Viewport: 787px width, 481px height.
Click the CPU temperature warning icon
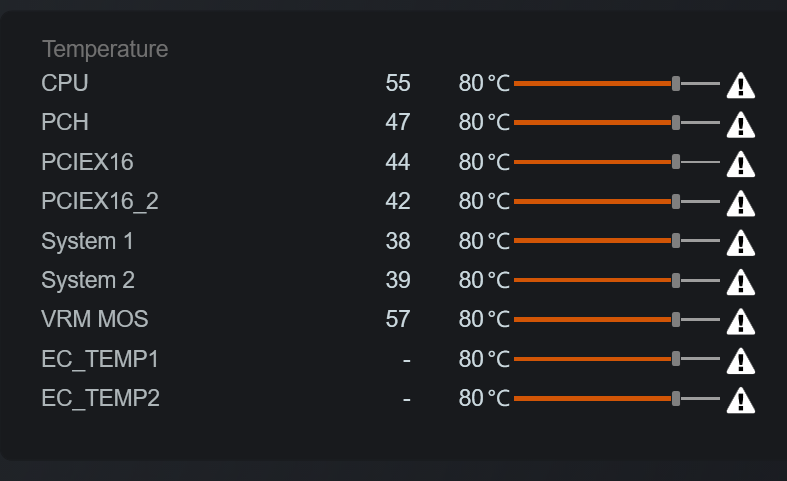point(740,85)
